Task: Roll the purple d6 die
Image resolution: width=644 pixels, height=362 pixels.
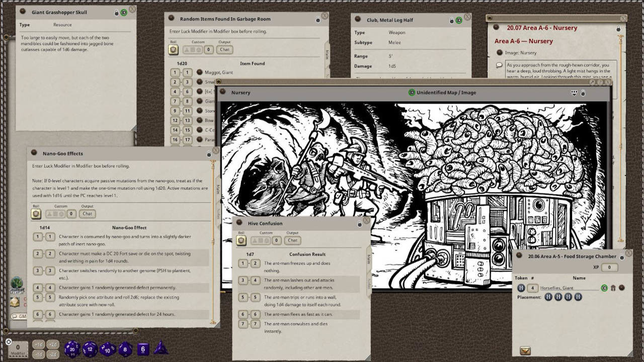Action: (x=143, y=348)
